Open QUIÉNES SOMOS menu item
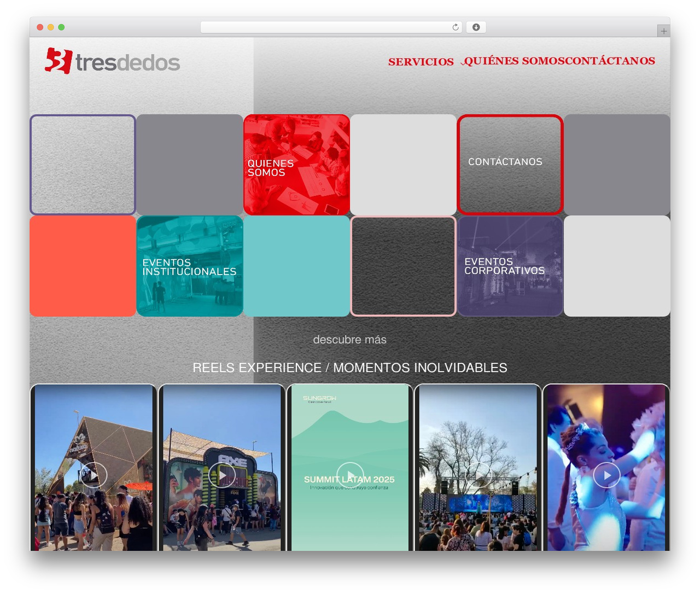The width and height of the screenshot is (700, 593). (x=514, y=61)
